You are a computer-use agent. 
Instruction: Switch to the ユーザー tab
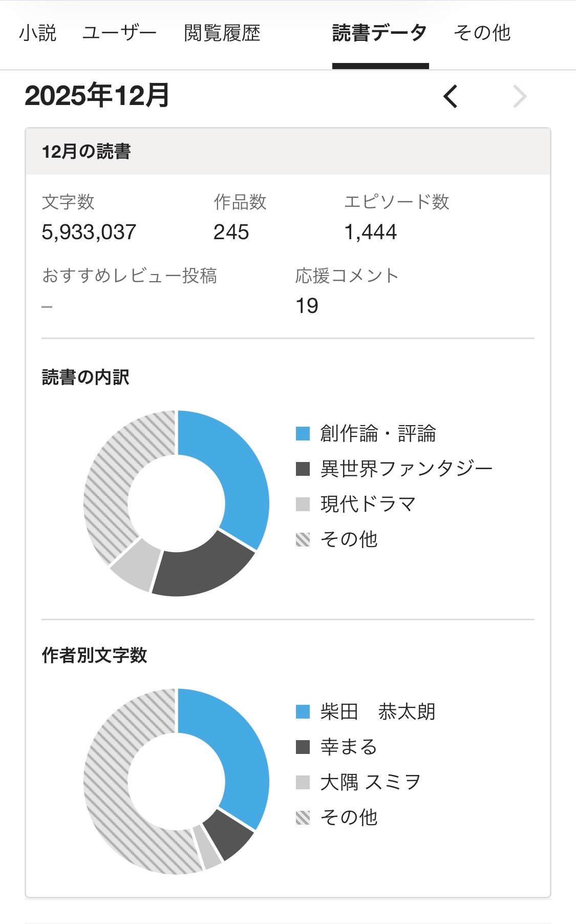119,33
